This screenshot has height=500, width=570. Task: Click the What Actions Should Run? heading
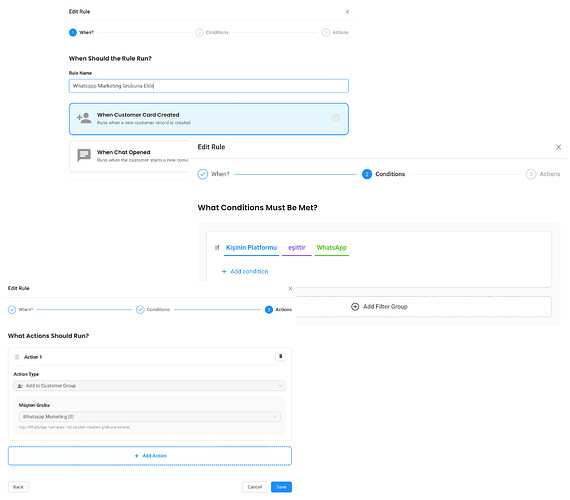pyautogui.click(x=48, y=336)
